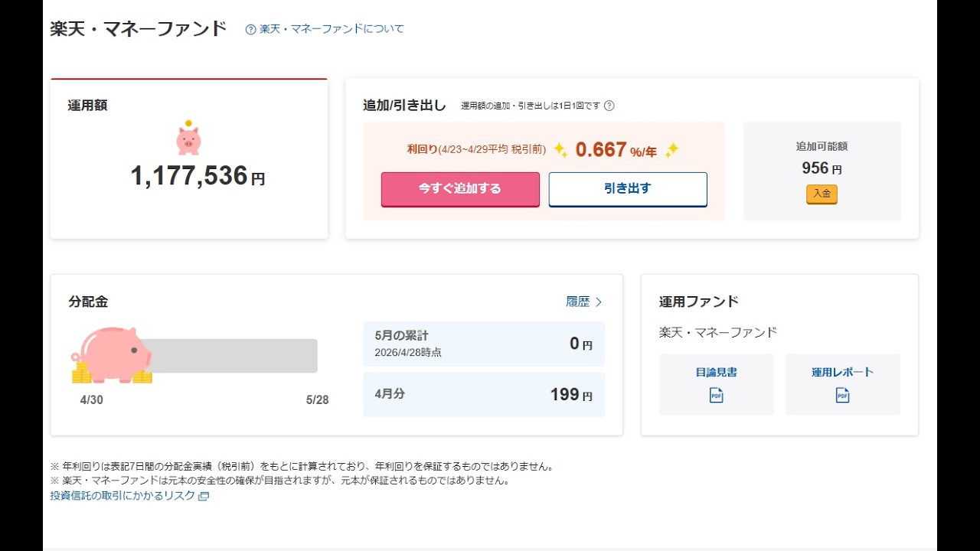
Task: Click the 楽天・マネーファンド page title
Action: [139, 29]
